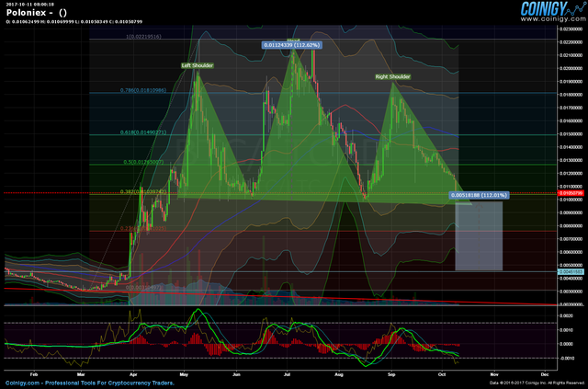This screenshot has height=389, width=588.
Task: Select the Left Shoulder annotation label
Action: (x=198, y=65)
